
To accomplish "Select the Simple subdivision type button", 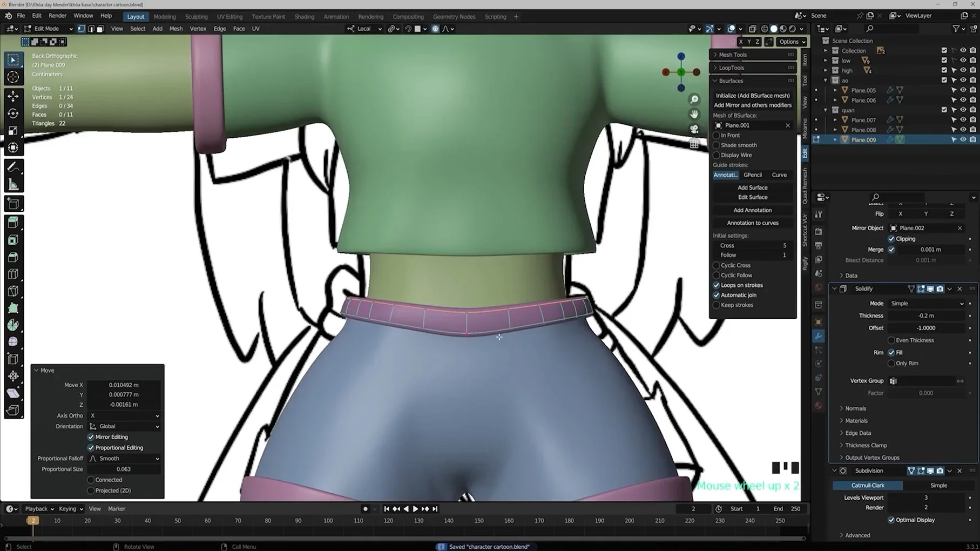I will pyautogui.click(x=938, y=485).
